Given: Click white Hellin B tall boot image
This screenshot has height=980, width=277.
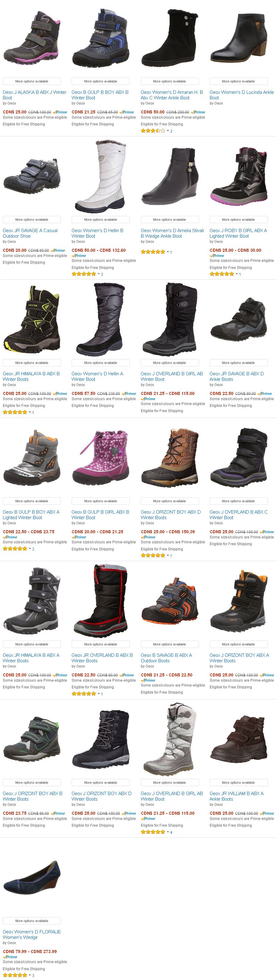Looking at the screenshot, I should (101, 176).
